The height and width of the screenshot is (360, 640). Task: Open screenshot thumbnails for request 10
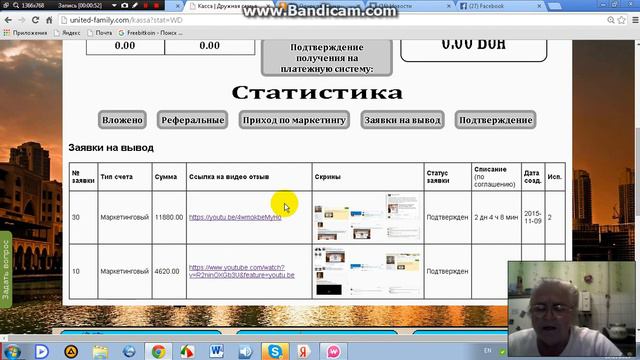(367, 271)
